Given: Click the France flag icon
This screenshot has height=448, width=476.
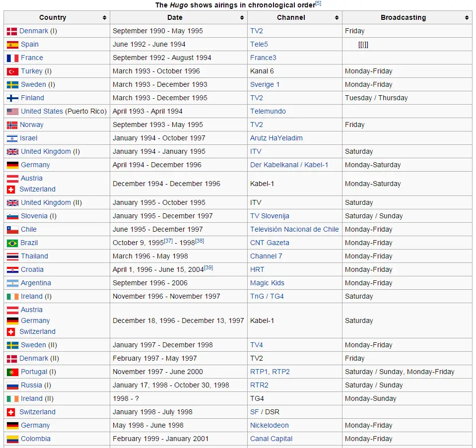Looking at the screenshot, I should [12, 58].
